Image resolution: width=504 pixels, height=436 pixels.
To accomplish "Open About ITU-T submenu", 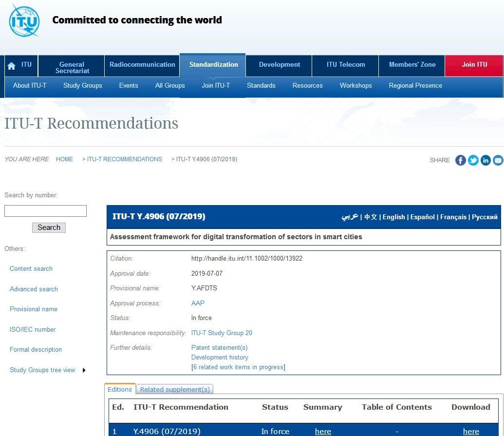I will point(30,86).
